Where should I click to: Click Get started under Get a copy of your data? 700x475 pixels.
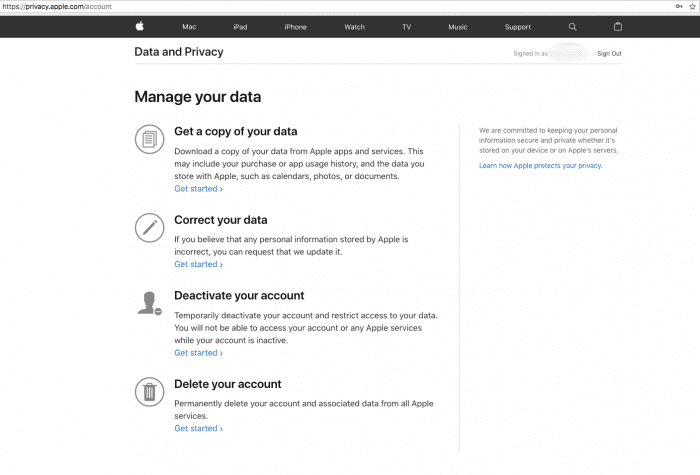click(198, 189)
